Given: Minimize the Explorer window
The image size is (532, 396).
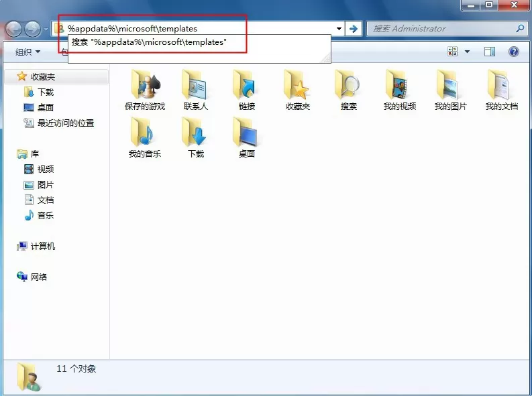Looking at the screenshot, I should pos(471,5).
